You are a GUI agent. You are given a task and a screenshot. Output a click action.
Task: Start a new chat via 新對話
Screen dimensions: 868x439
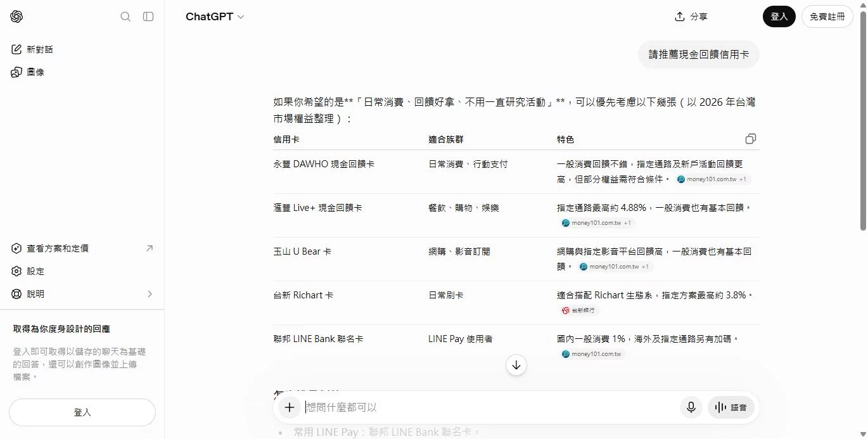pyautogui.click(x=82, y=49)
